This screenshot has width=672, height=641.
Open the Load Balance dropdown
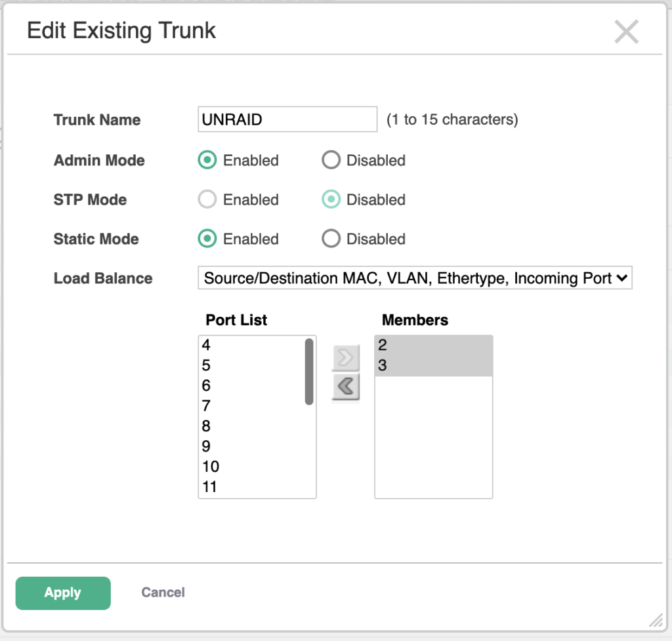[x=414, y=278]
